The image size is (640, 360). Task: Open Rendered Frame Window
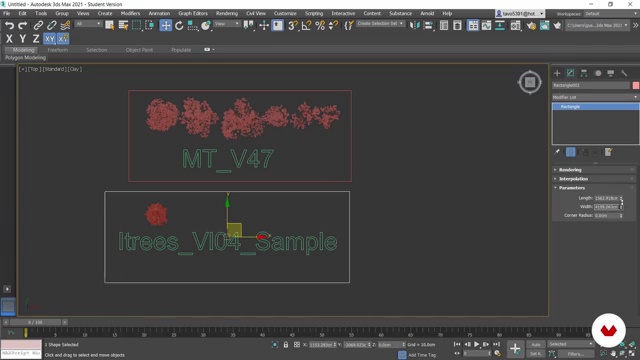[x=544, y=25]
